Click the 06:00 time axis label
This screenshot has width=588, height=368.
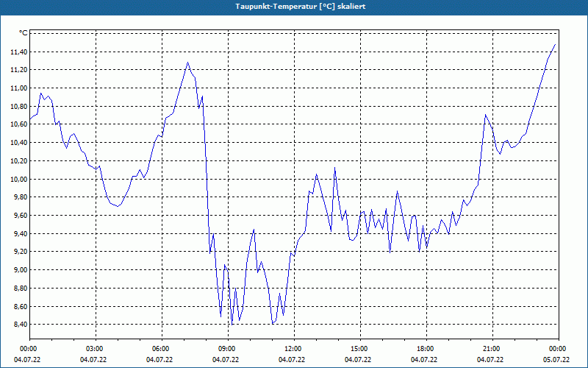coord(162,348)
